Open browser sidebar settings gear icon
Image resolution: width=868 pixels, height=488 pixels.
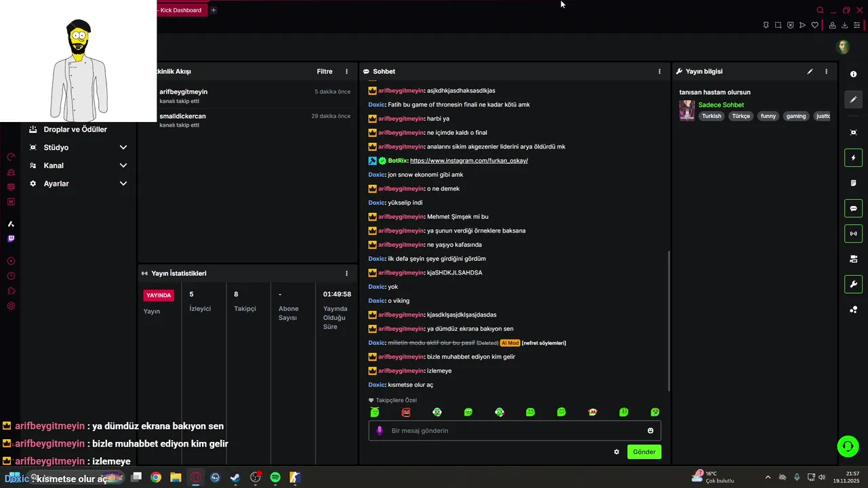pos(11,306)
